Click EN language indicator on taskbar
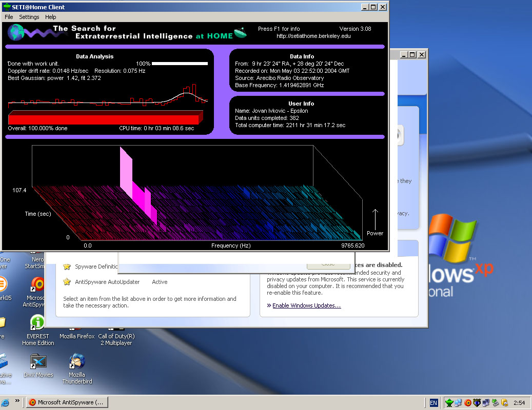 click(434, 402)
